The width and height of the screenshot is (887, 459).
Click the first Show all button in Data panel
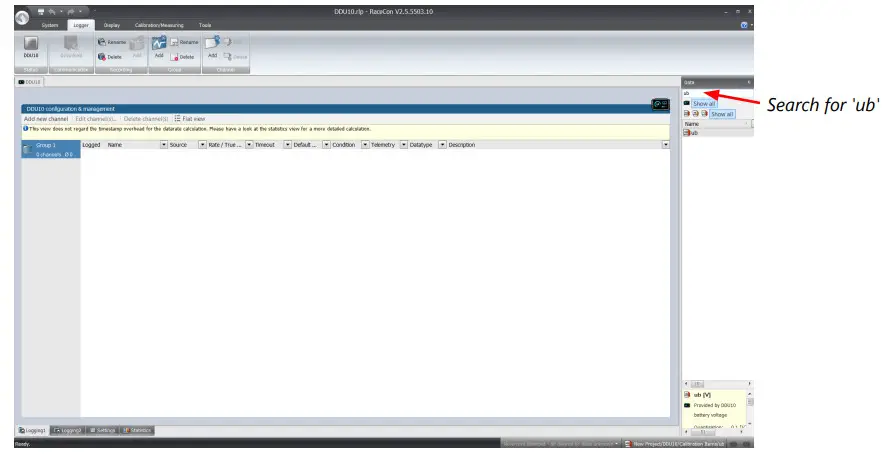[x=704, y=104]
